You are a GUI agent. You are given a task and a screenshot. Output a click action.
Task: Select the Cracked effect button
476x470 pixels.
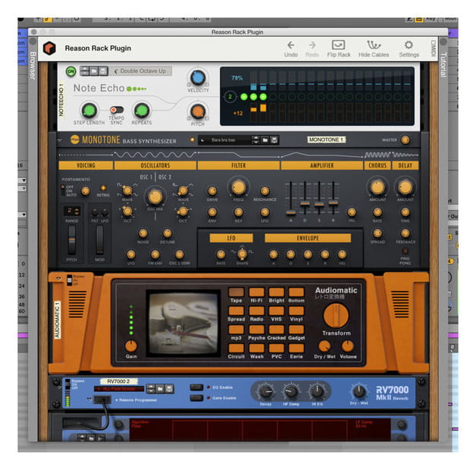pos(276,330)
